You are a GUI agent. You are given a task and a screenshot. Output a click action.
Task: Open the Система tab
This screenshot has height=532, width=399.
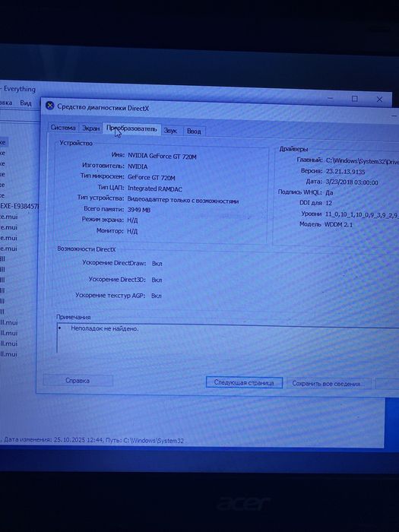[63, 128]
